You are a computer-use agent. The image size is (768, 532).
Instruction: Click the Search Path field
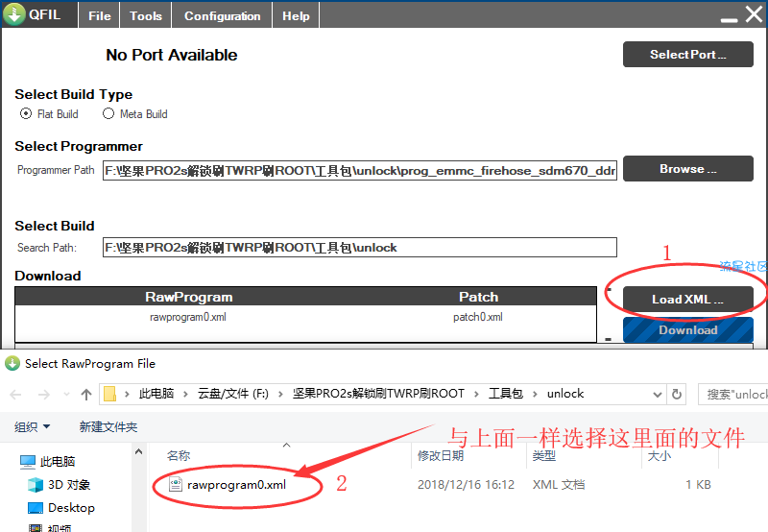point(359,248)
